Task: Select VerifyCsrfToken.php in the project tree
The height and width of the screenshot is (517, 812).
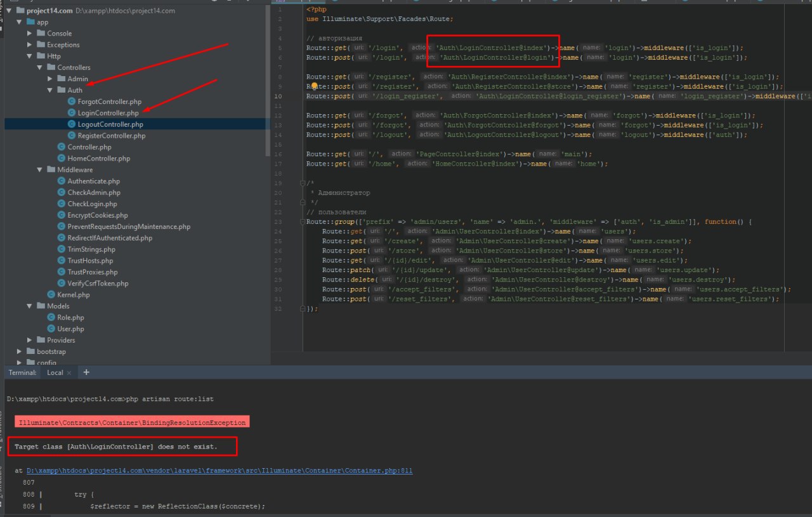Action: coord(98,284)
